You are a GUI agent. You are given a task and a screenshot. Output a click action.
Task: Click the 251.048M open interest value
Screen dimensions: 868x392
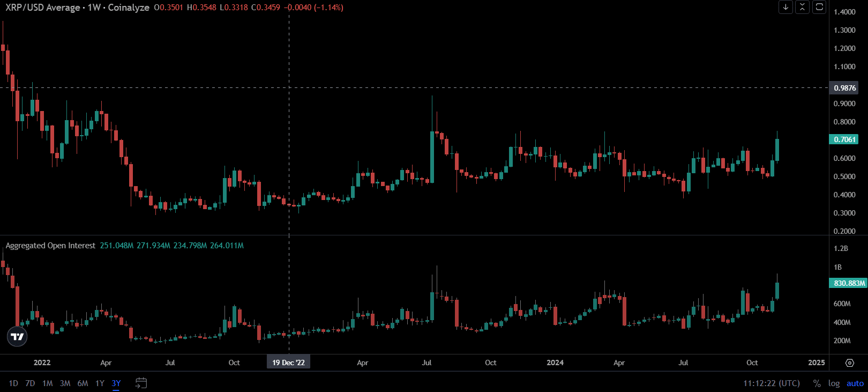[117, 246]
